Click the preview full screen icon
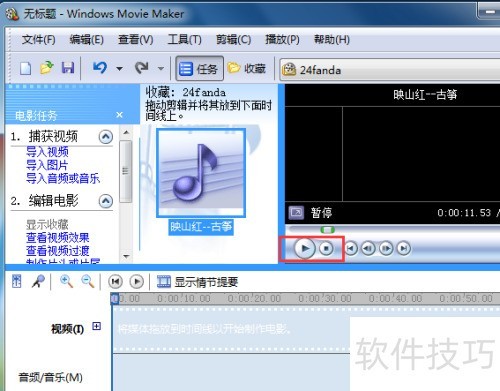Screen dimensions: 500x391 tap(296, 212)
